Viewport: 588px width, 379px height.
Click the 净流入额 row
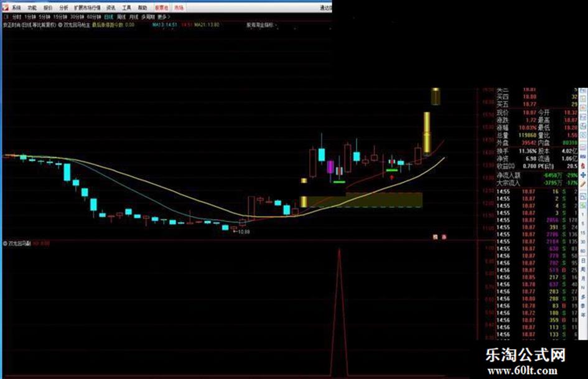pos(537,175)
